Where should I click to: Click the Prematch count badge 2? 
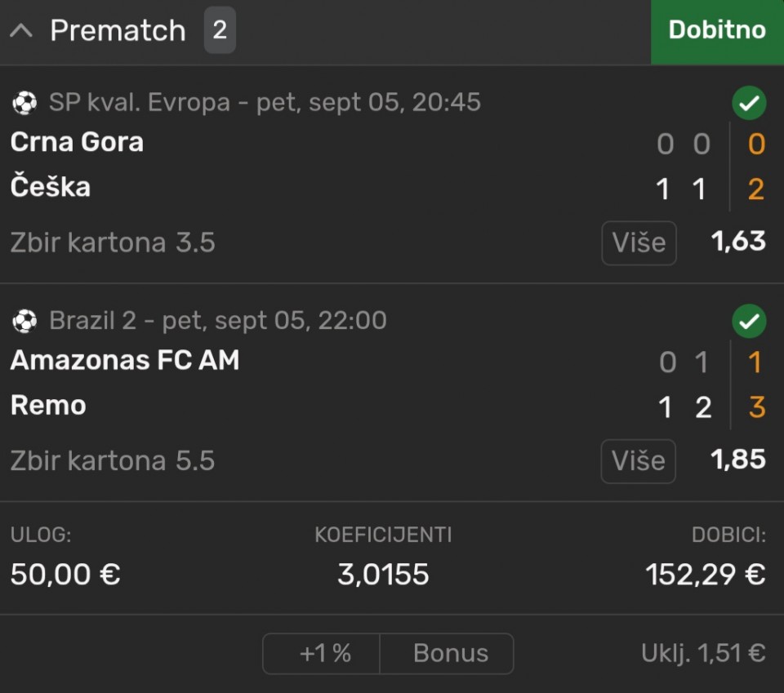point(220,30)
